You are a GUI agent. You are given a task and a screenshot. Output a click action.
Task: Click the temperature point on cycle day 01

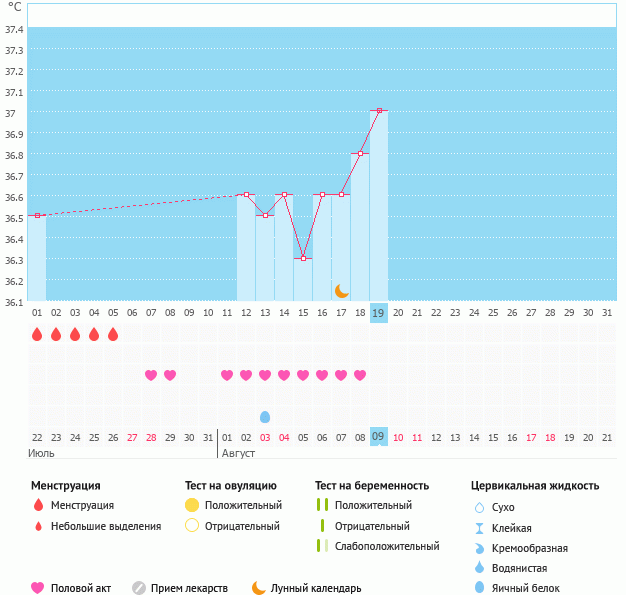[37, 215]
